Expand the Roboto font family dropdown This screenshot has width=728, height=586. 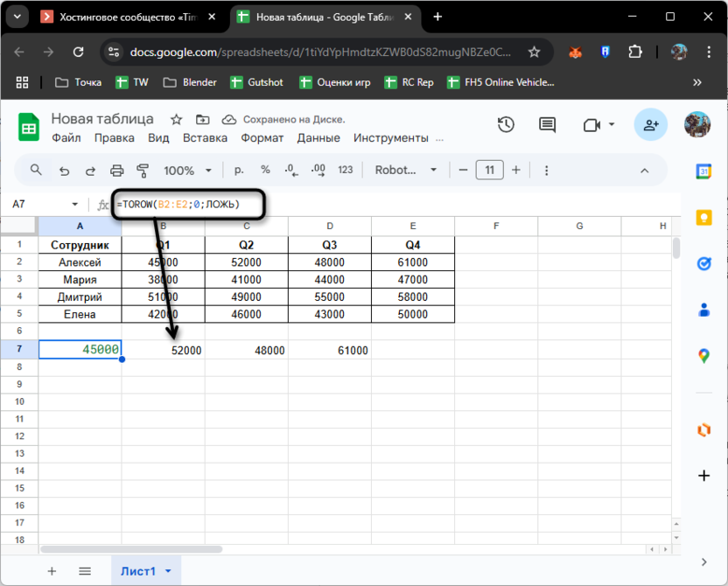(407, 171)
